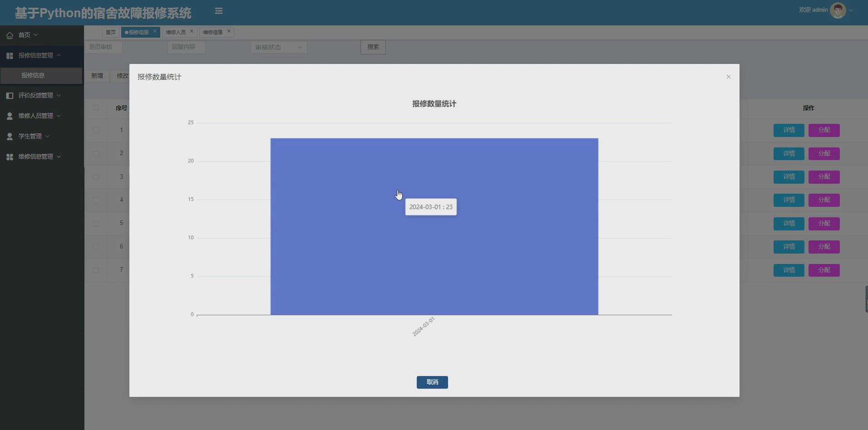This screenshot has height=430, width=868.
Task: Check the checkbox for row 2
Action: coord(96,153)
